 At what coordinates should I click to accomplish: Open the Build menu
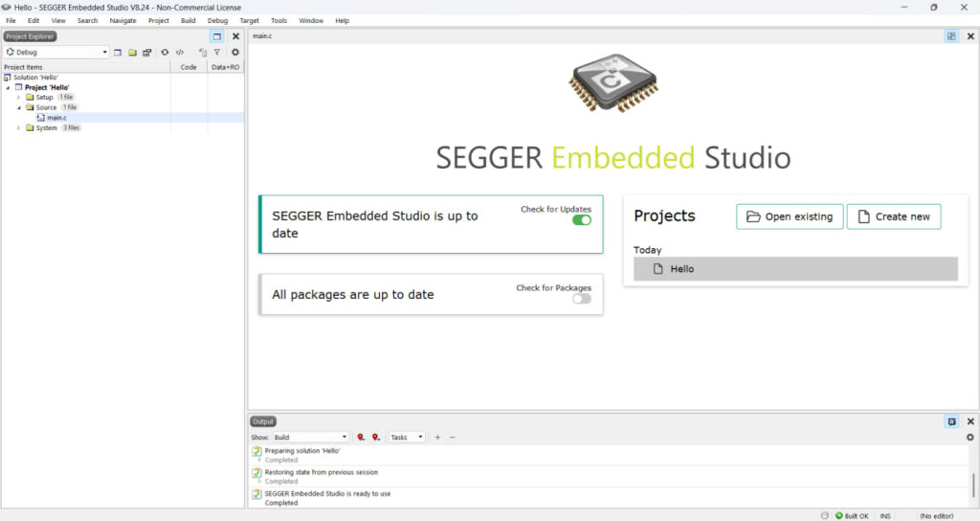pyautogui.click(x=189, y=21)
